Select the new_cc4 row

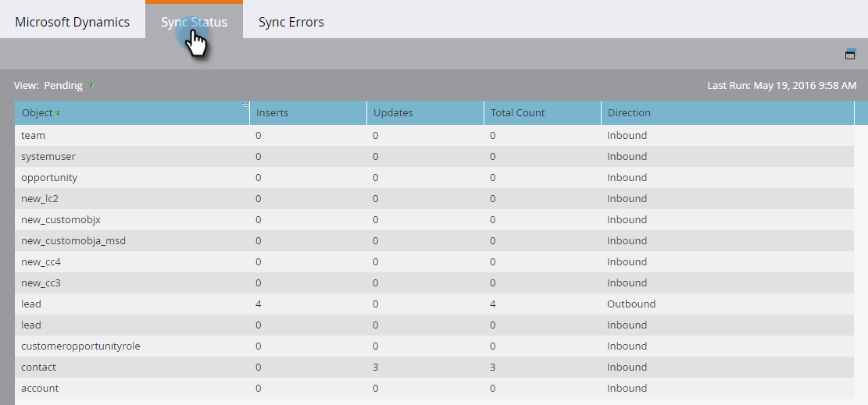point(434,261)
